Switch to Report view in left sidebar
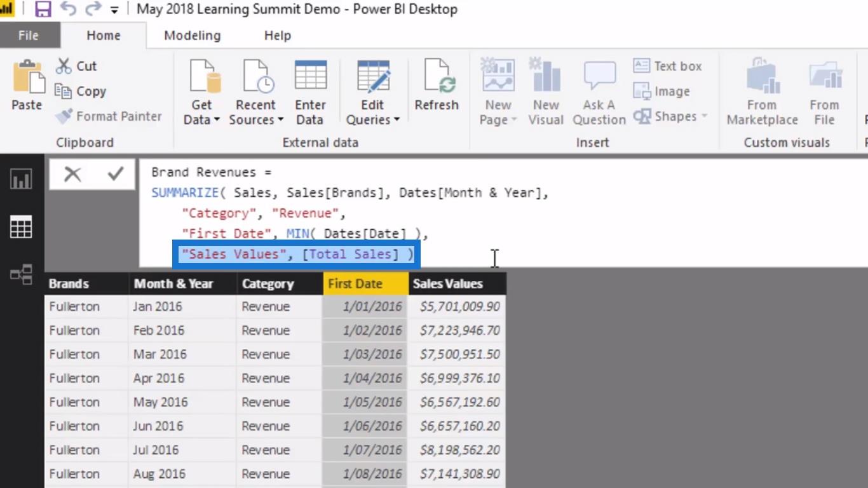The height and width of the screenshot is (488, 868). coord(21,180)
